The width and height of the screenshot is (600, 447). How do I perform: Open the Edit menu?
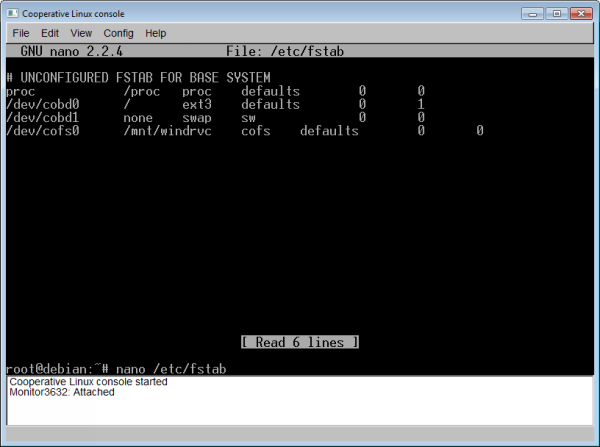pos(50,33)
